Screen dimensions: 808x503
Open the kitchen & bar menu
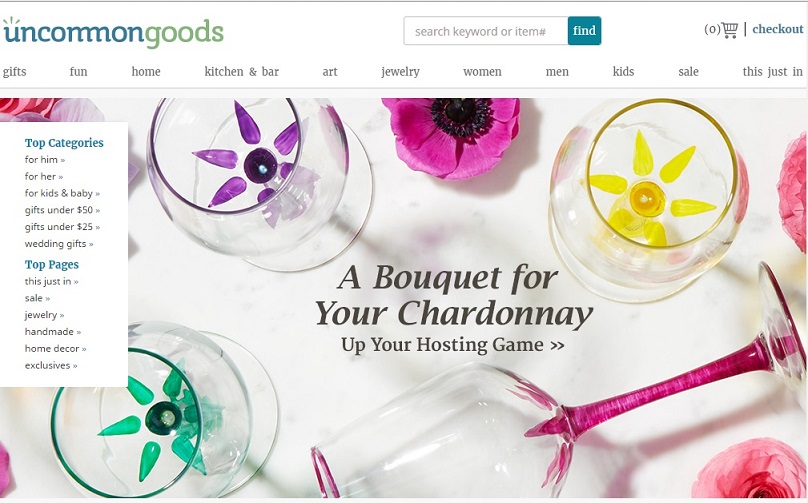pos(241,72)
